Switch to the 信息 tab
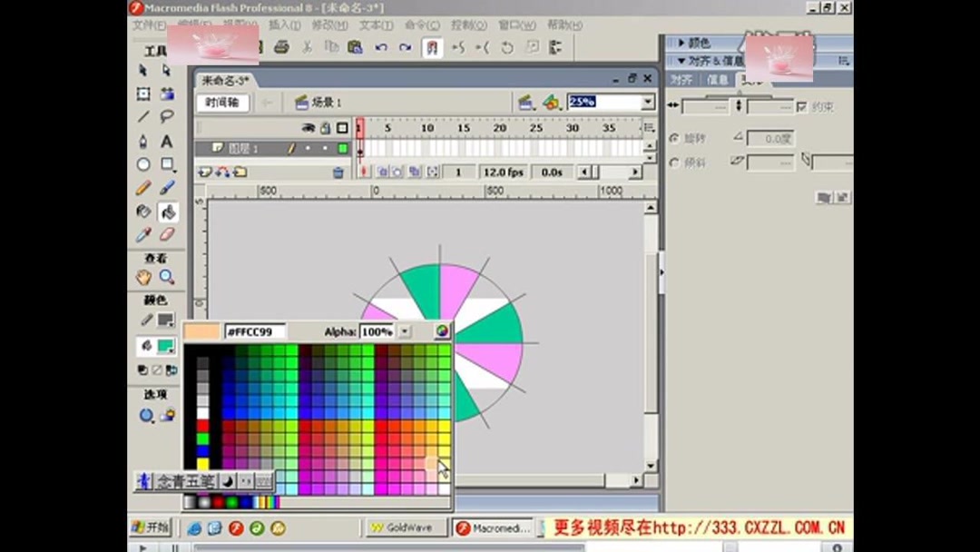 [718, 79]
